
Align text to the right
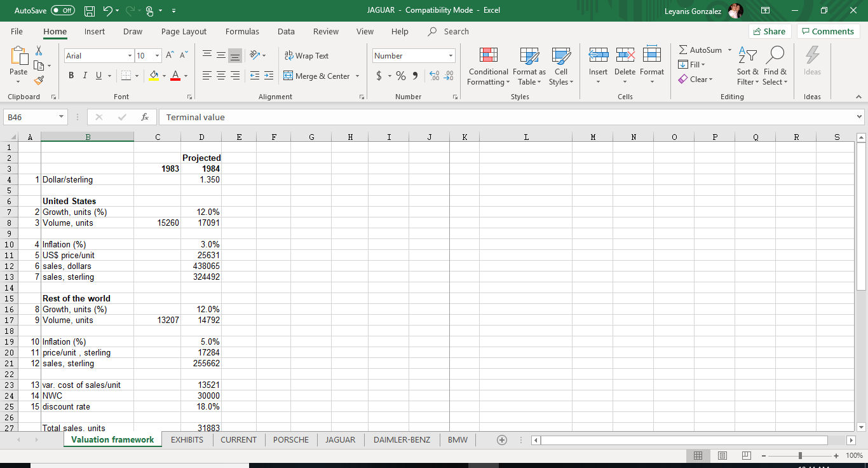click(x=235, y=76)
